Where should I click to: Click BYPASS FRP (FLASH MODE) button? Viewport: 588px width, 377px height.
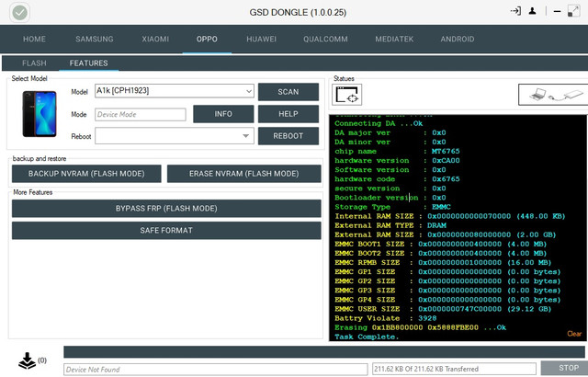[x=166, y=208]
